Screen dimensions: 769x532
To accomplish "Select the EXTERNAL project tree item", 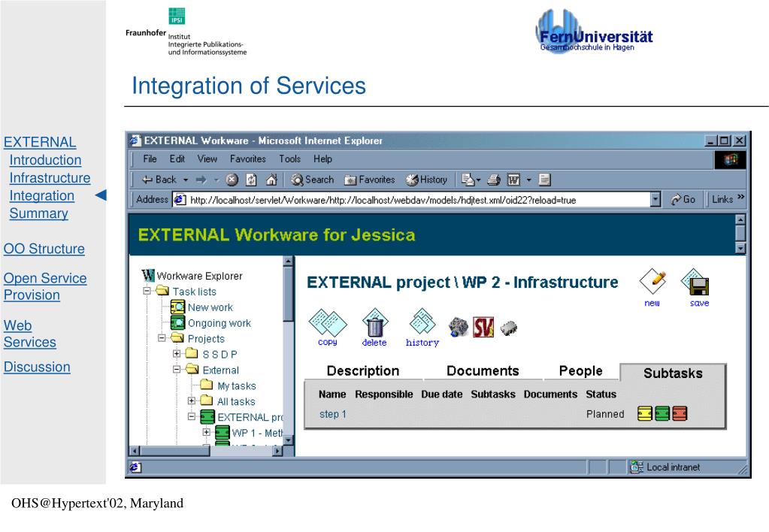I will 250,417.
